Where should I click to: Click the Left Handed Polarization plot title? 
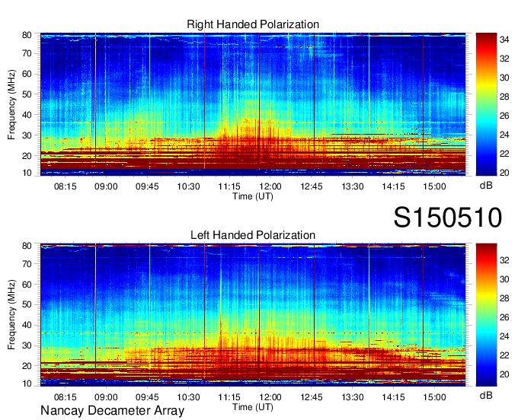253,235
